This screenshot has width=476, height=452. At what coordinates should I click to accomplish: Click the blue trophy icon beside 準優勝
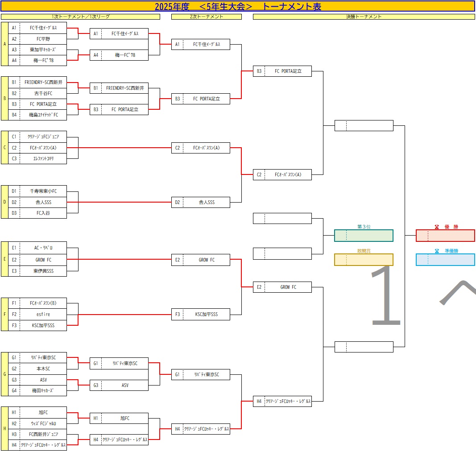pyautogui.click(x=437, y=251)
